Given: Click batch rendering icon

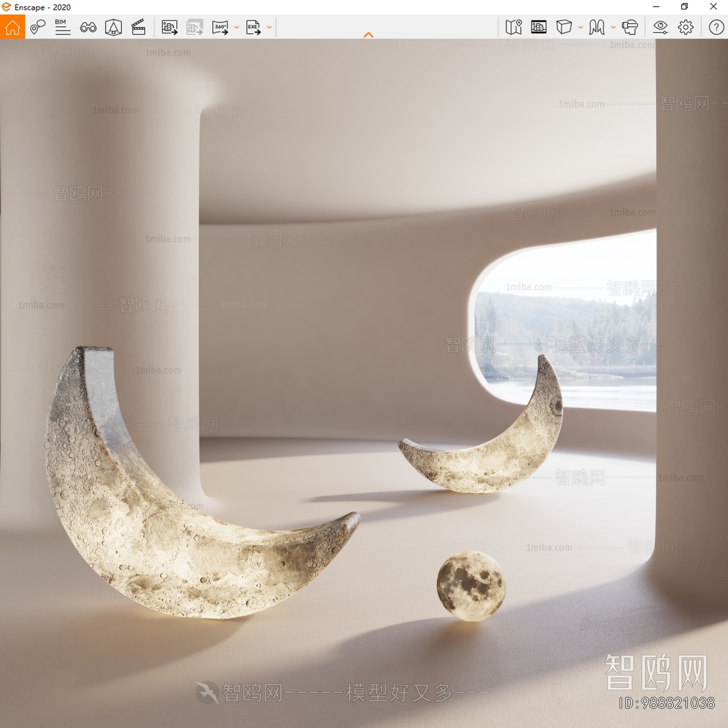Looking at the screenshot, I should click(x=195, y=27).
